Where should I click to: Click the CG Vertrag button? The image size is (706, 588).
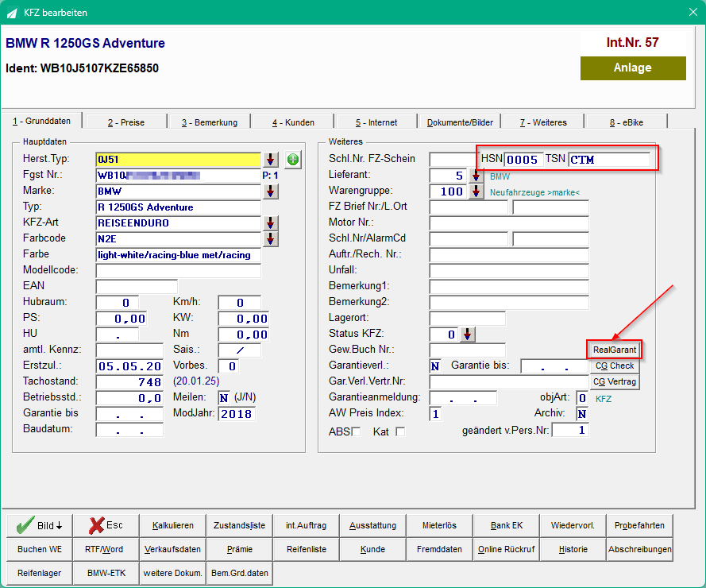(614, 381)
